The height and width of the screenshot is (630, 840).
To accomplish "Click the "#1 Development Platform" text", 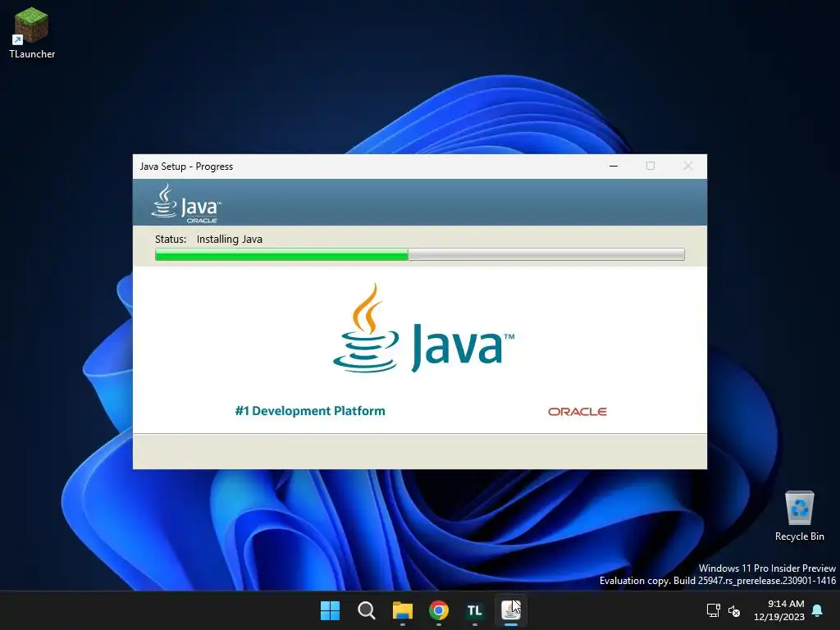I will (310, 411).
